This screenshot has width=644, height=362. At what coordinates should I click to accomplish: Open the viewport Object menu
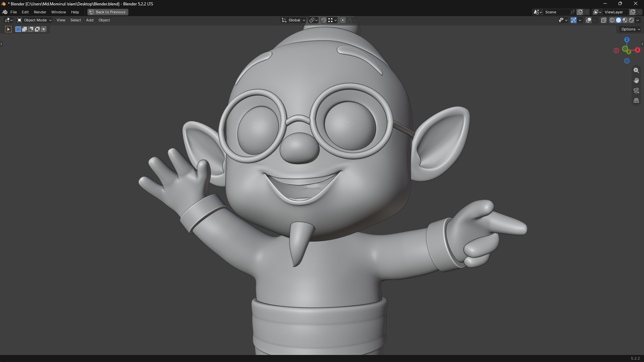104,20
